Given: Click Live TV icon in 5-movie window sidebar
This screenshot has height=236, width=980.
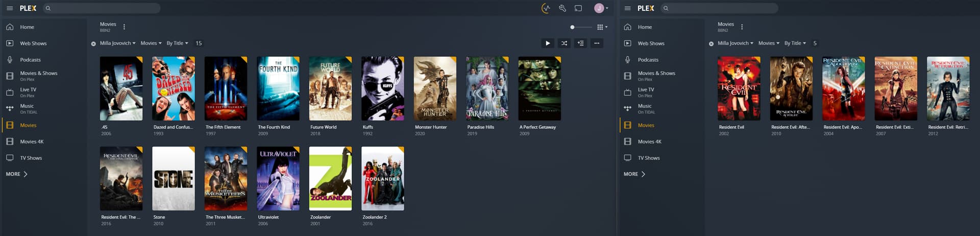Looking at the screenshot, I should (x=628, y=92).
